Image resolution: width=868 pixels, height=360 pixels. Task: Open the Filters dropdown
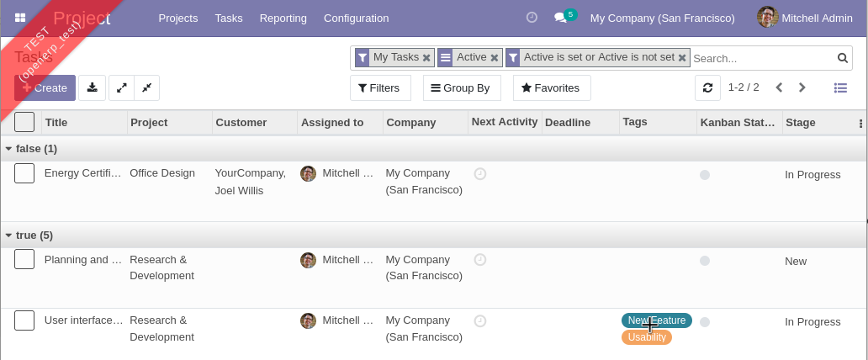tap(379, 87)
